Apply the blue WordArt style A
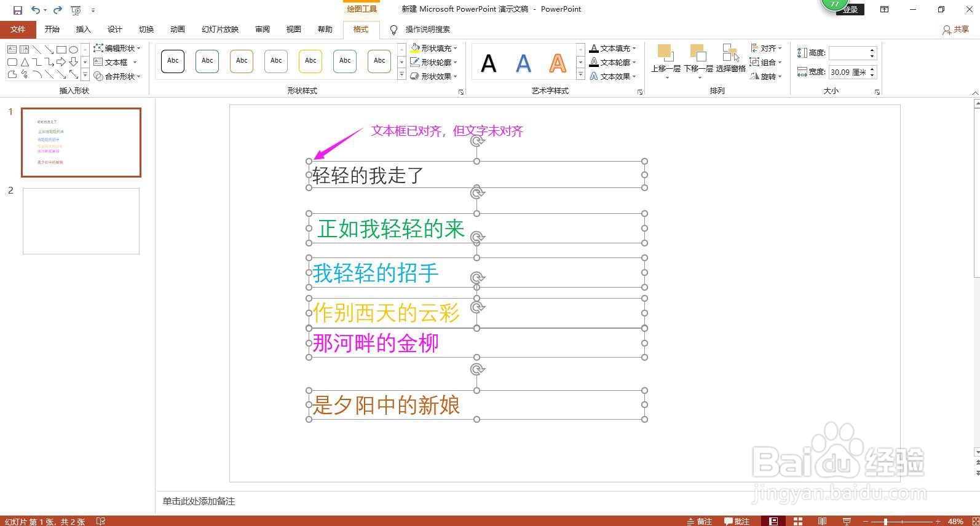 pyautogui.click(x=523, y=63)
